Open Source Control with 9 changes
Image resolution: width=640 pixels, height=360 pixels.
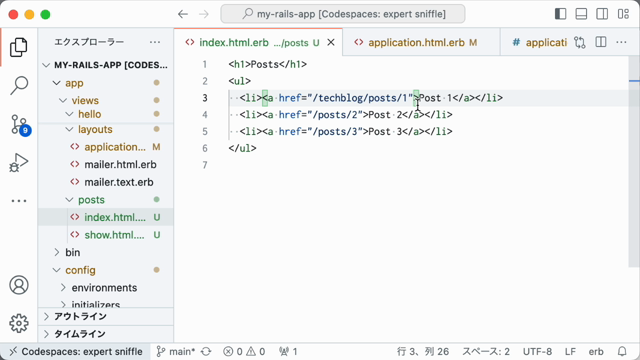coord(19,124)
